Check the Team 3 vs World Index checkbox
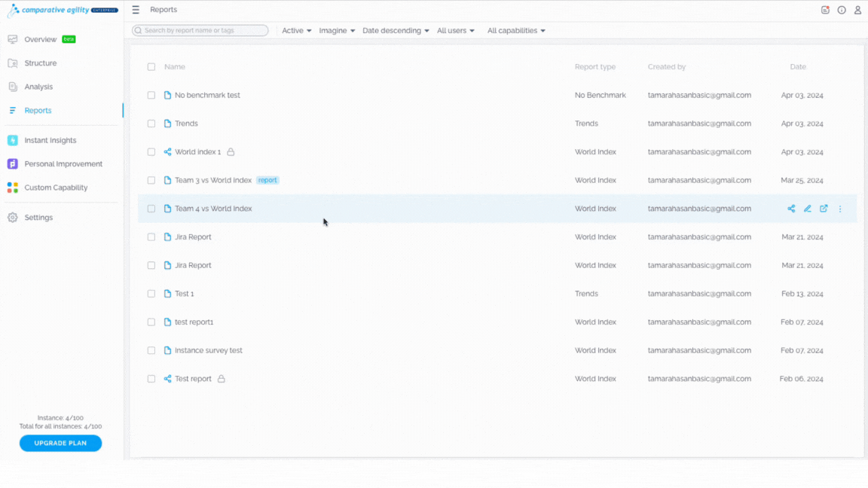This screenshot has height=488, width=868. [151, 181]
